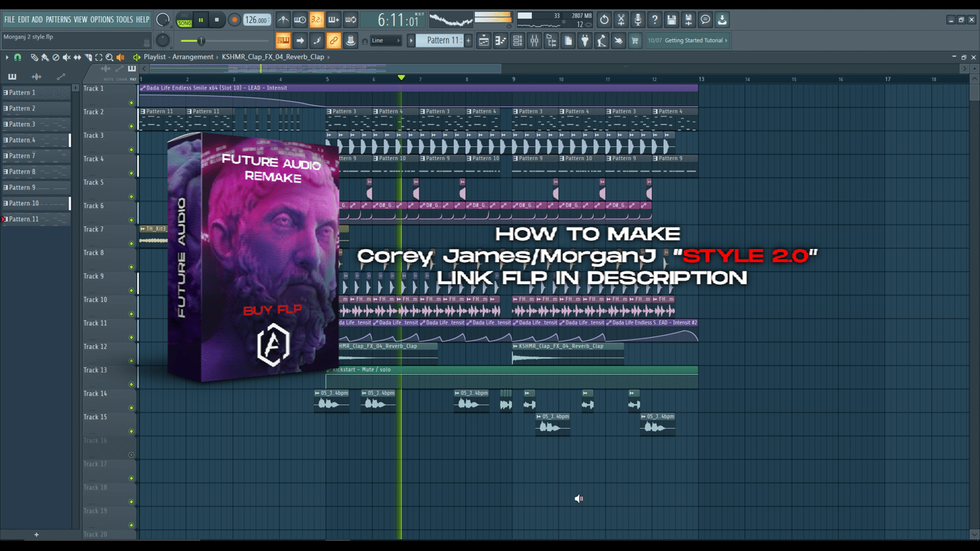This screenshot has height=551, width=980.
Task: Select the Delete tool in playlist
Action: (x=56, y=58)
